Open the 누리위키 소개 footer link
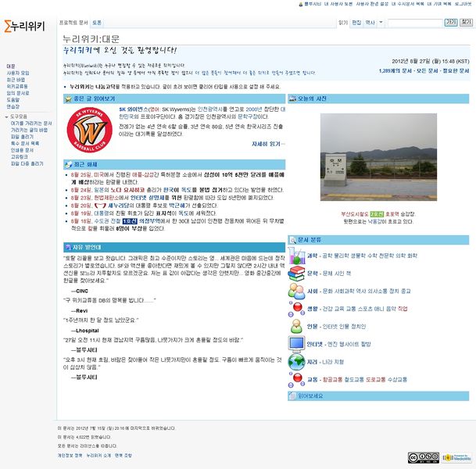This screenshot has width=476, height=469. 98,456
